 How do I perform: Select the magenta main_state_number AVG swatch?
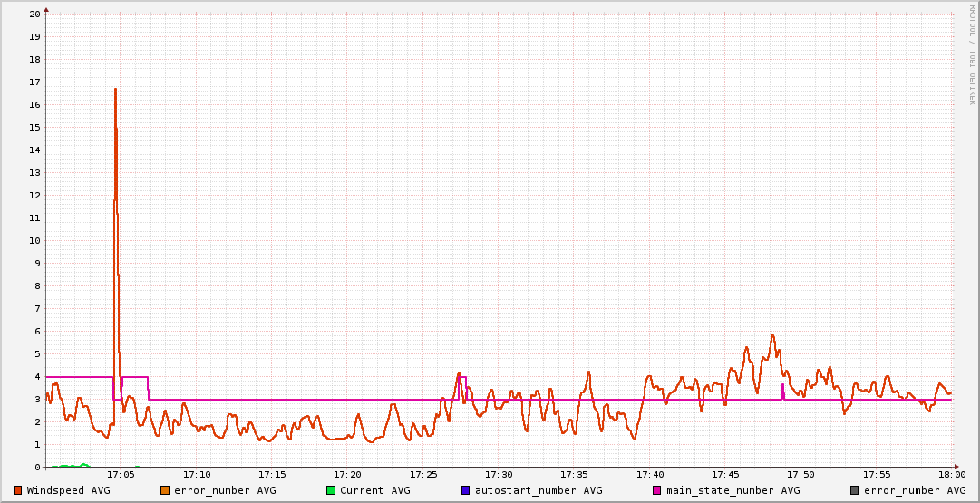pyautogui.click(x=657, y=490)
